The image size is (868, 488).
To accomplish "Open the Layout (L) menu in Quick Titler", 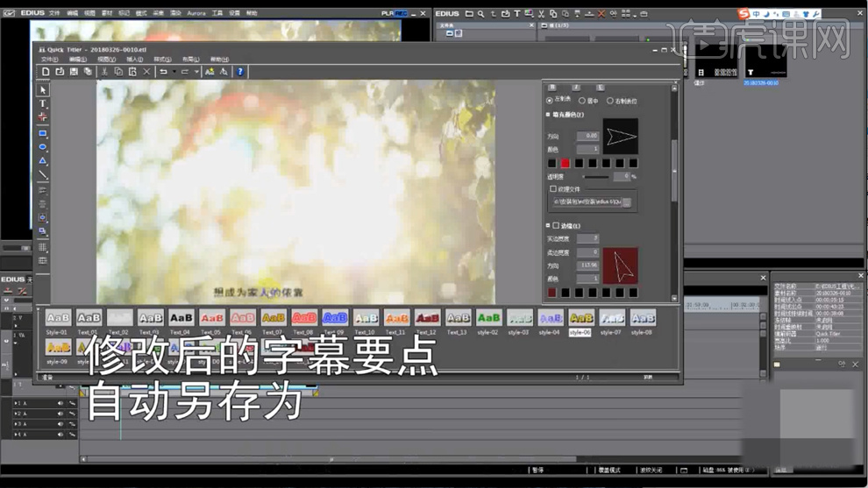I will [191, 60].
